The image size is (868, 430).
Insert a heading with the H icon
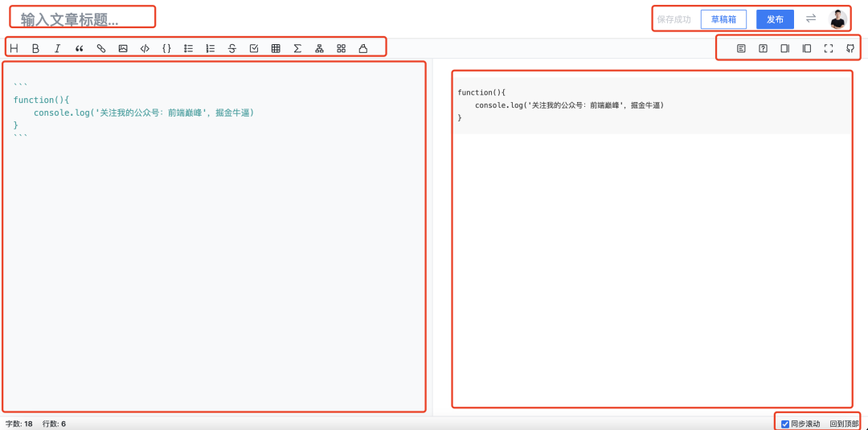(14, 49)
